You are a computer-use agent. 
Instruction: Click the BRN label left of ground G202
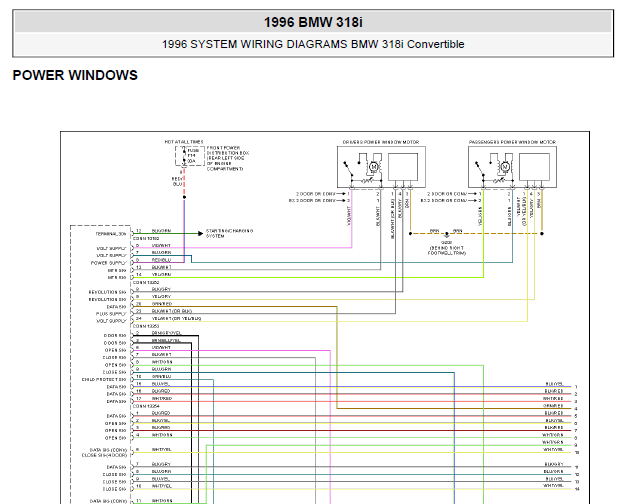click(434, 231)
